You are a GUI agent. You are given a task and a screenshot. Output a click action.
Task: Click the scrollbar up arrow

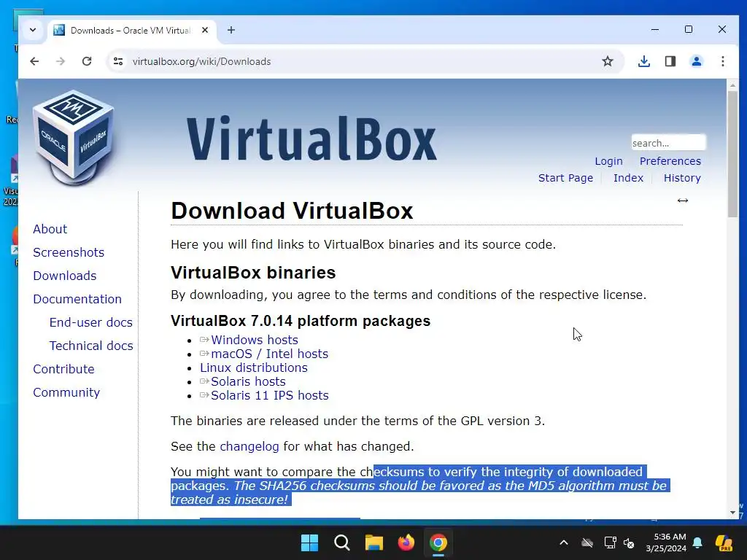click(x=732, y=85)
